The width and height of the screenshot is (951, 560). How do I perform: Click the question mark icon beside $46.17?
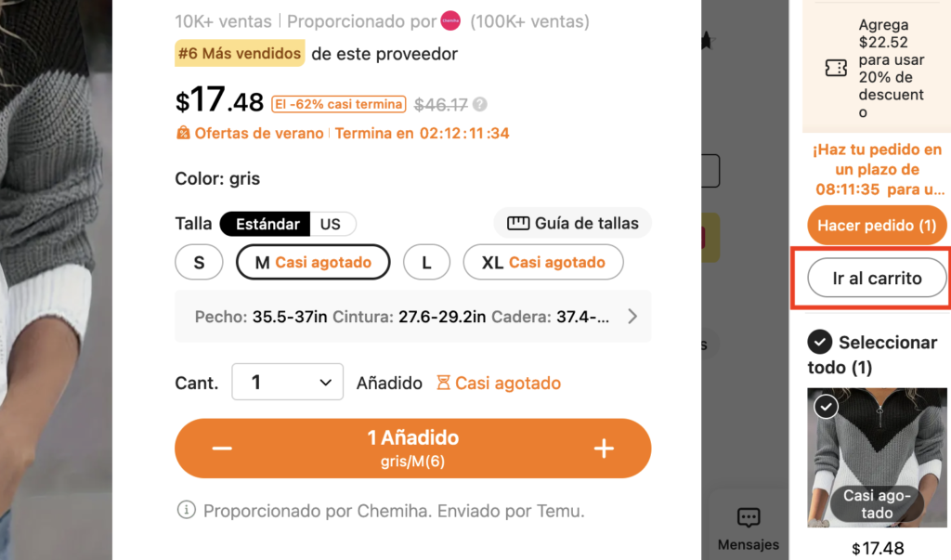[480, 105]
